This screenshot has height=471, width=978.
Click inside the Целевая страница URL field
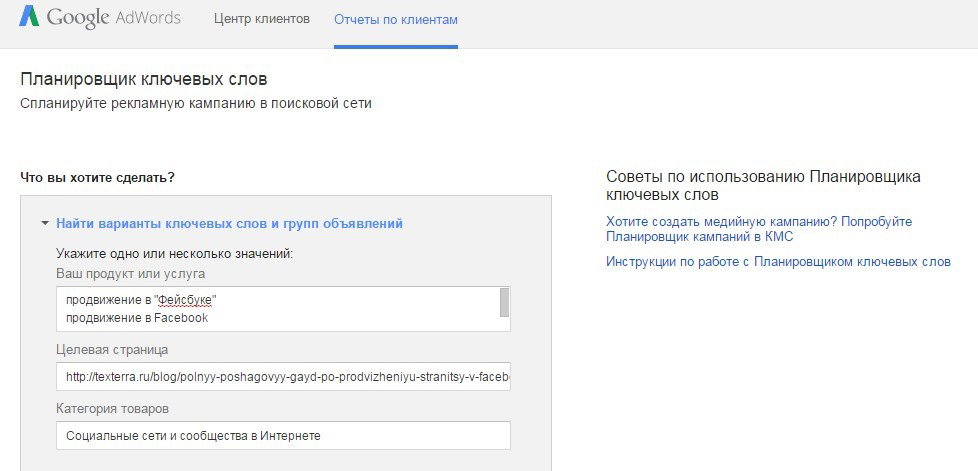pos(283,377)
